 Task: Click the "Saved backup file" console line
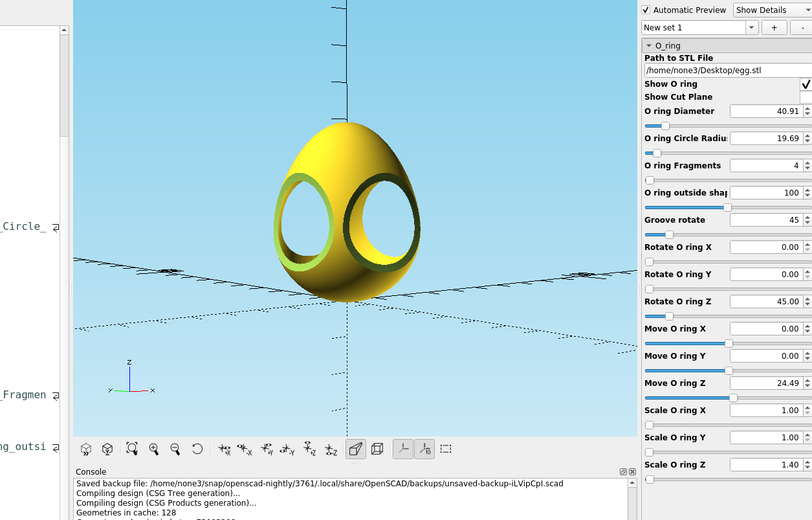click(x=320, y=484)
